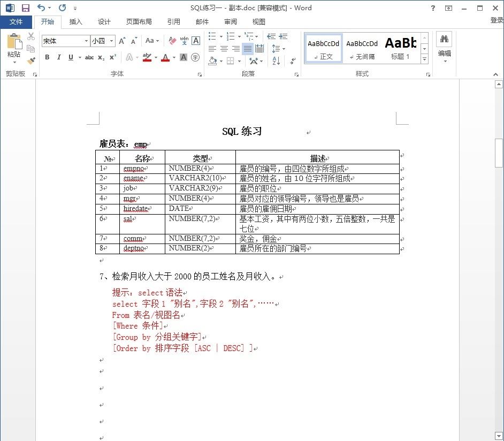Decrease the font size with shrink font

pyautogui.click(x=134, y=41)
